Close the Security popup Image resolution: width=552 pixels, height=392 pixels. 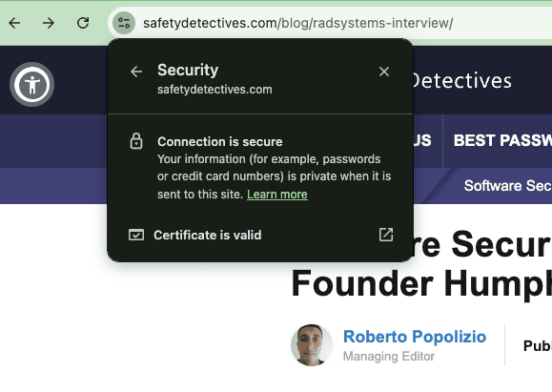(x=384, y=72)
